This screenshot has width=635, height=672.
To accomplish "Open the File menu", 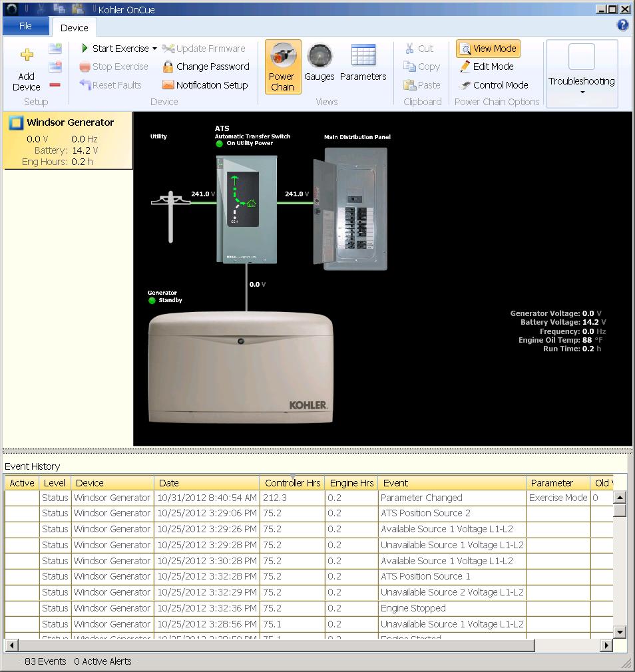I will coord(26,26).
